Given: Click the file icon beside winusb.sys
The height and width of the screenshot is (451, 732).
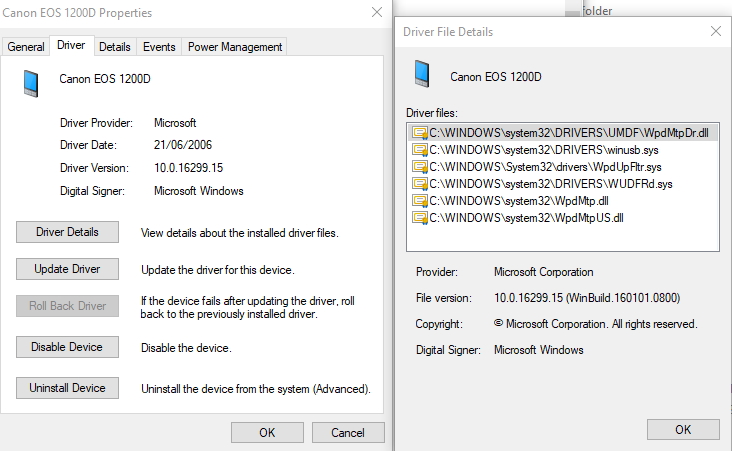Looking at the screenshot, I should (420, 150).
